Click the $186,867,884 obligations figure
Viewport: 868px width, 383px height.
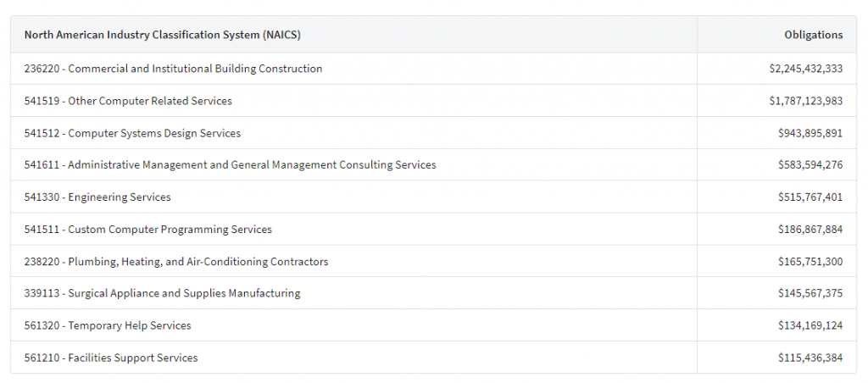[x=810, y=230]
